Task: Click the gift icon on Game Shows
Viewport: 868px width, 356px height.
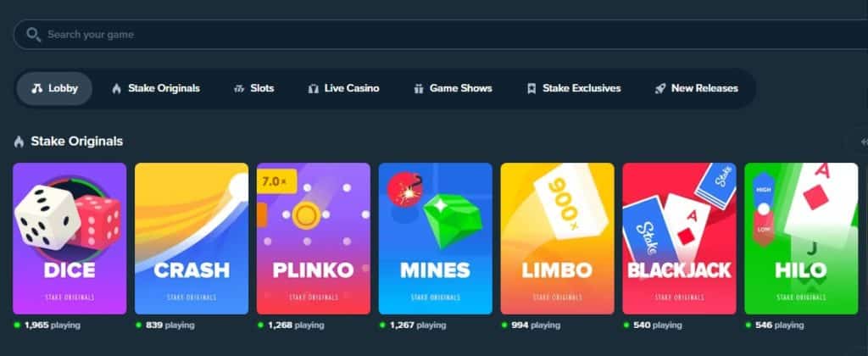Action: click(x=419, y=89)
